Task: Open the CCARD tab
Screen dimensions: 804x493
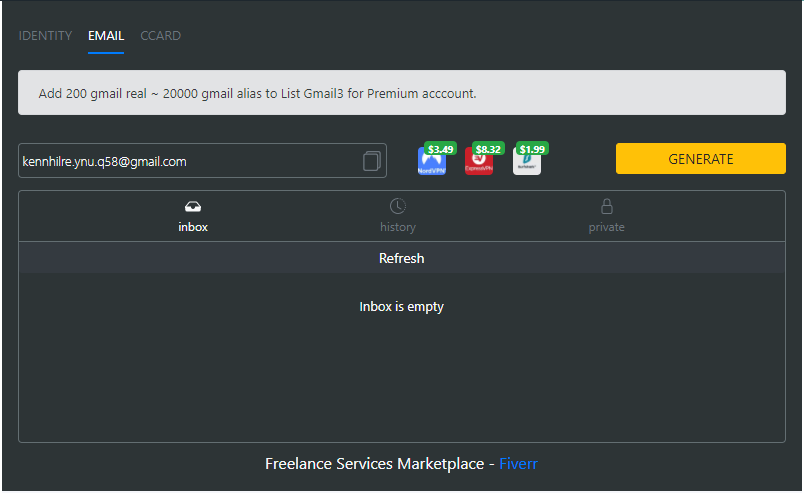Action: [160, 36]
